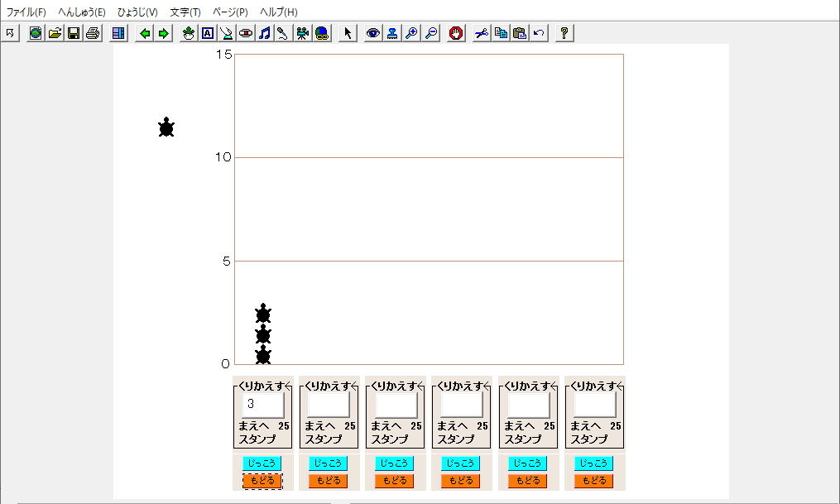
Task: Select the music note tool icon
Action: coord(265,33)
